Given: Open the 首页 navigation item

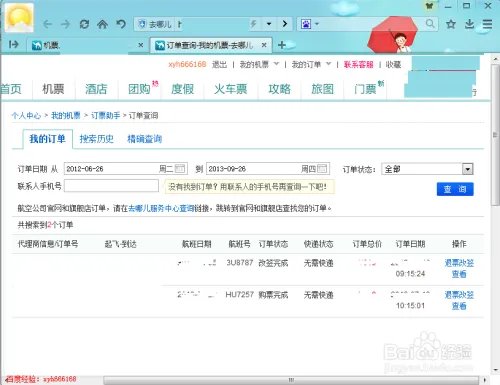Looking at the screenshot, I should (11, 89).
